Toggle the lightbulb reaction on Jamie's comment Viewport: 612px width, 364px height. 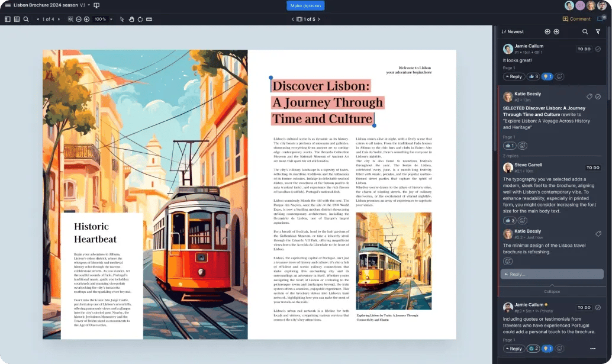(547, 76)
